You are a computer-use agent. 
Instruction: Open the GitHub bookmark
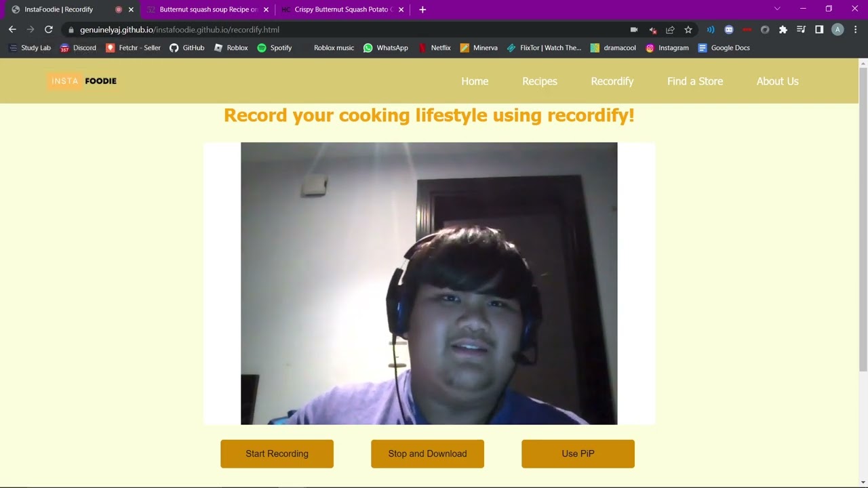tap(186, 48)
